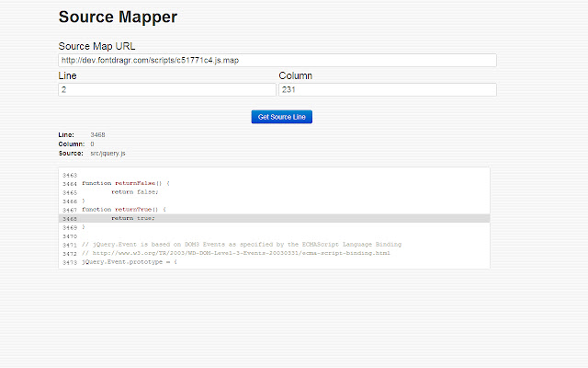Click the Get Source Line button
The width and height of the screenshot is (588, 368).
coord(281,117)
